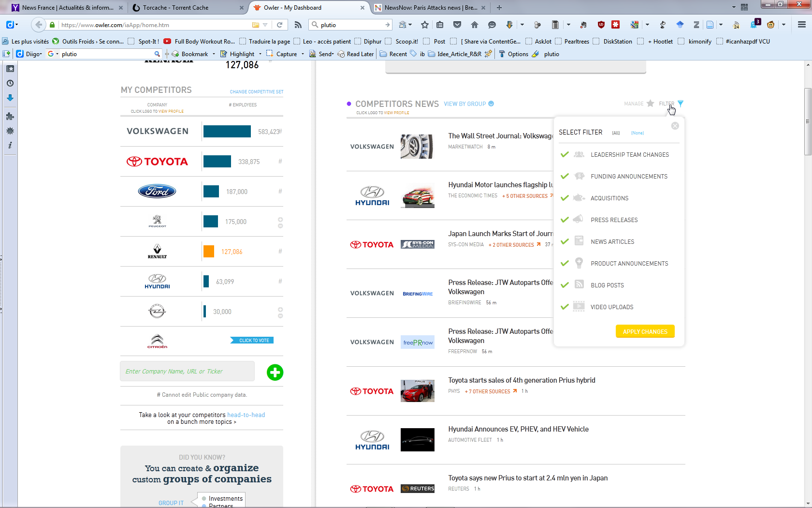Screen dimensions: 812x508
Task: Select (None) filters link
Action: 637,133
